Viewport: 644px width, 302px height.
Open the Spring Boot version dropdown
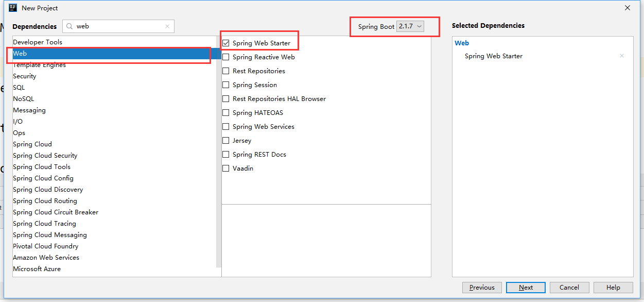[x=410, y=26]
